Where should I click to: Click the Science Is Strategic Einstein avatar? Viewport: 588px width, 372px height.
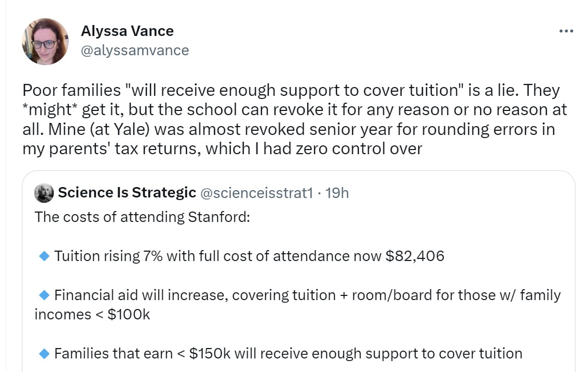(x=44, y=193)
